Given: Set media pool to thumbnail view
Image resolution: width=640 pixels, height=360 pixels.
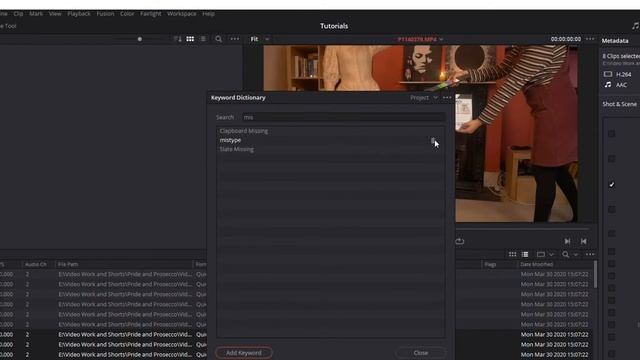Looking at the screenshot, I should (512, 254).
